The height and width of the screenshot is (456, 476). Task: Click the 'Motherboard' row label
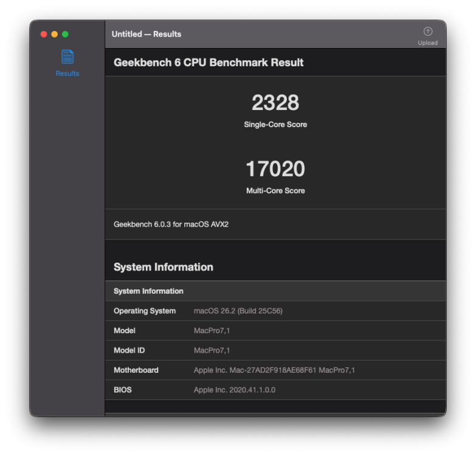click(136, 370)
